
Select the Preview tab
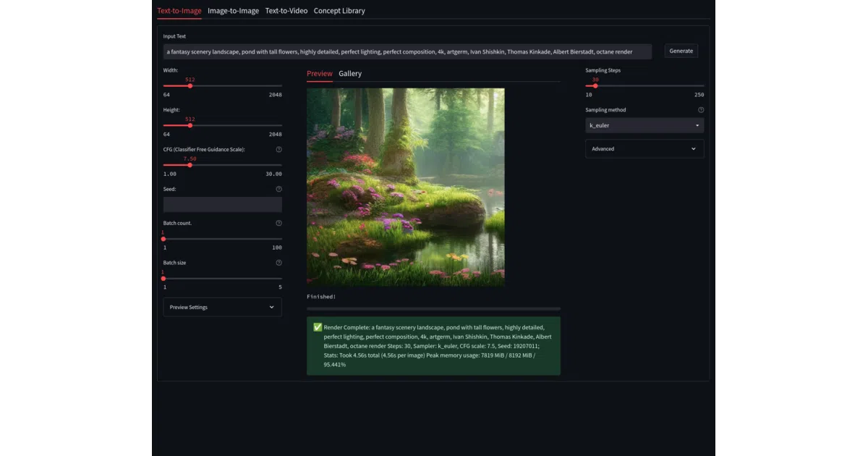[x=320, y=74]
